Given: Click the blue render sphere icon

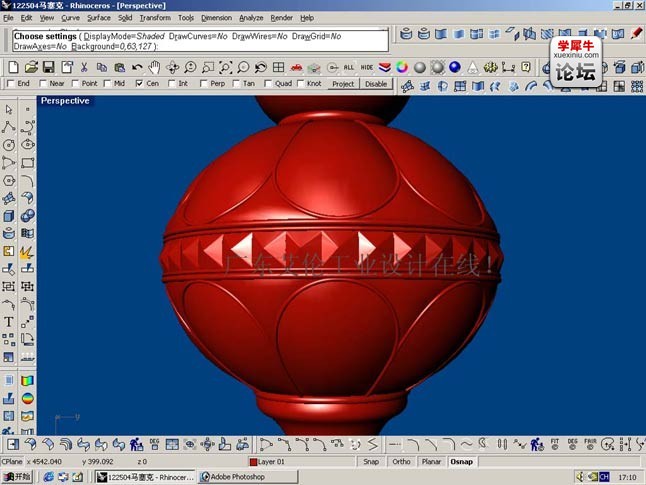Looking at the screenshot, I should [x=455, y=67].
